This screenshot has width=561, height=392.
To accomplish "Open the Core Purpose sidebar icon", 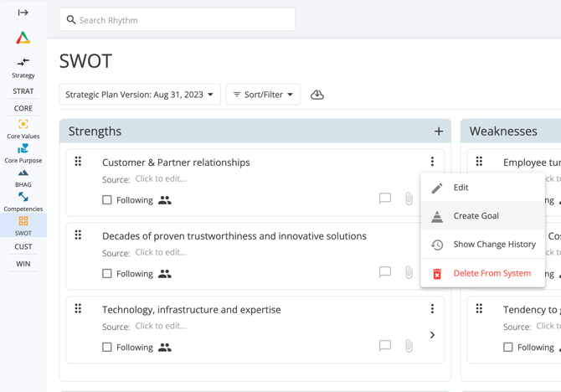I will click(23, 149).
